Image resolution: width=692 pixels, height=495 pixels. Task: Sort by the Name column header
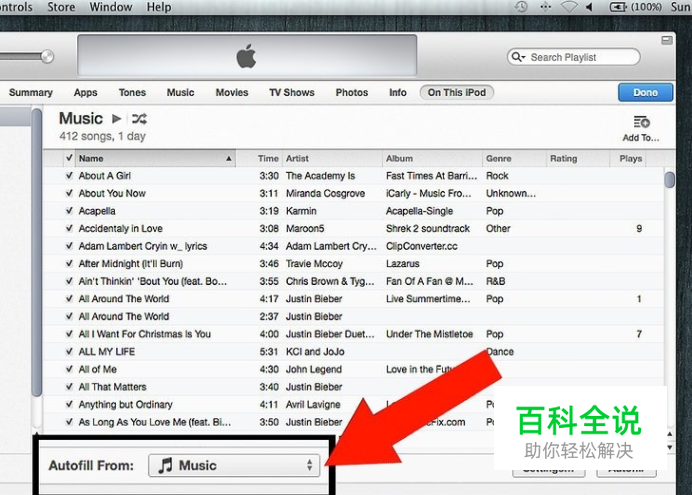[155, 158]
